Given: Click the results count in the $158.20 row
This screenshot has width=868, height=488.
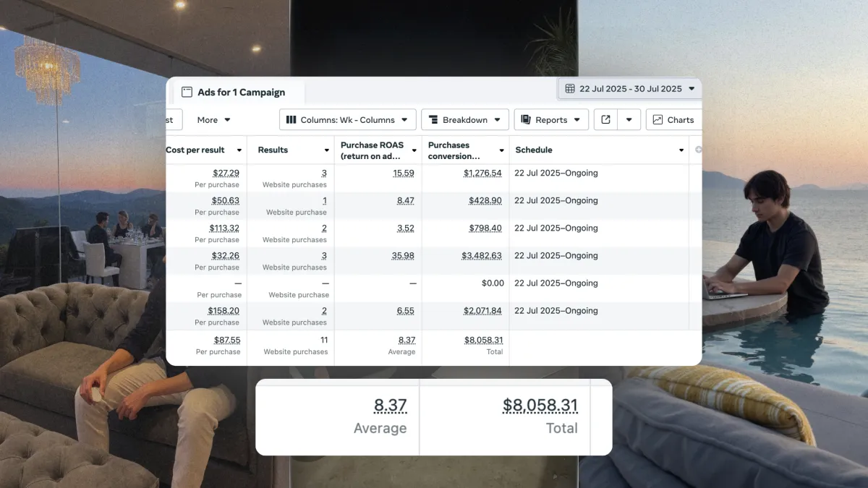Looking at the screenshot, I should (325, 311).
